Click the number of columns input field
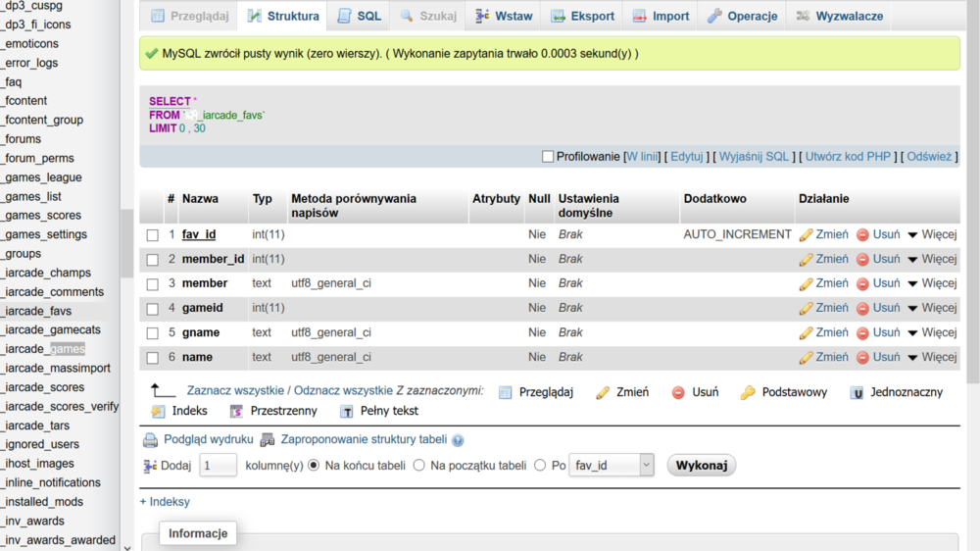The image size is (980, 551). tap(218, 465)
